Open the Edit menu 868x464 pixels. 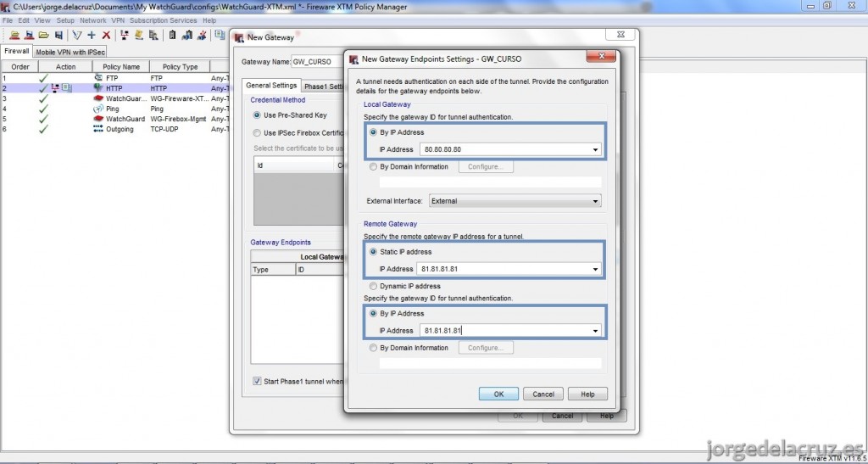pyautogui.click(x=24, y=20)
